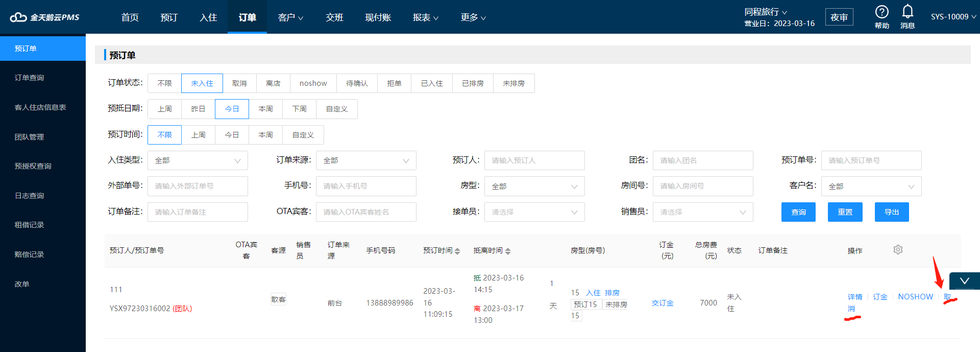The width and height of the screenshot is (980, 352).
Task: Expand the 更多 top menu
Action: 473,17
